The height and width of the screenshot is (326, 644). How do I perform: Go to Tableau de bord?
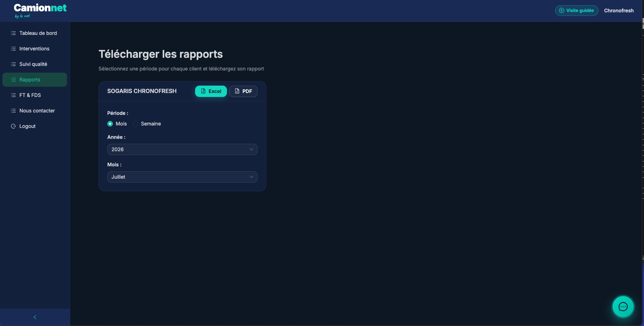(x=35, y=33)
